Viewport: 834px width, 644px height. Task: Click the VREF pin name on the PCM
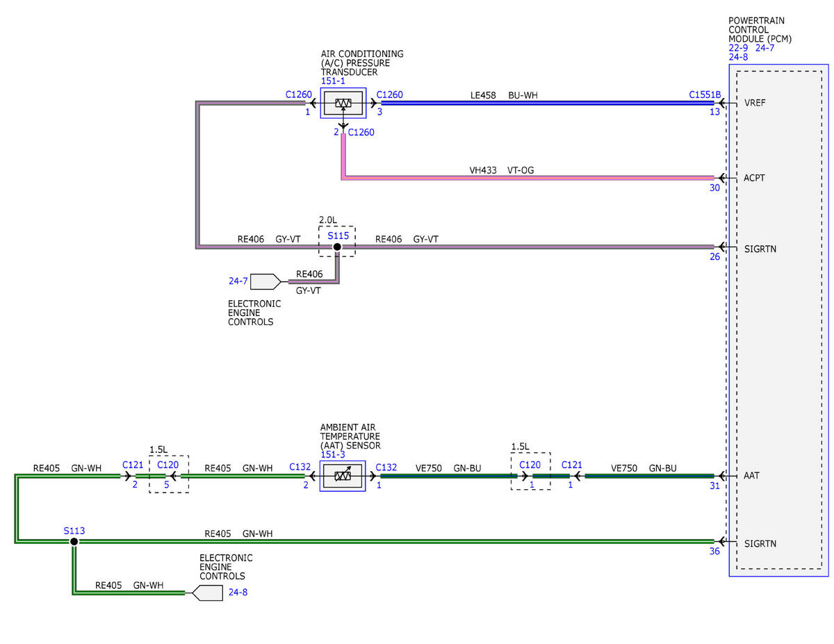point(754,103)
